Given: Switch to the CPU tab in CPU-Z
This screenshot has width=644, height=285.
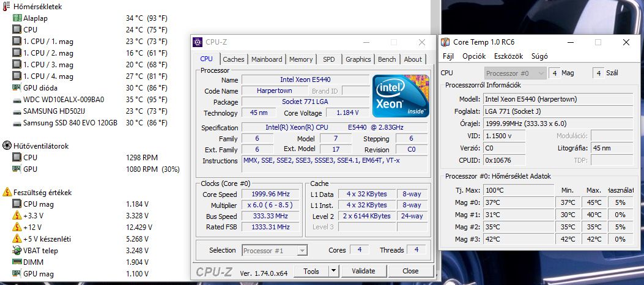Looking at the screenshot, I should point(207,59).
